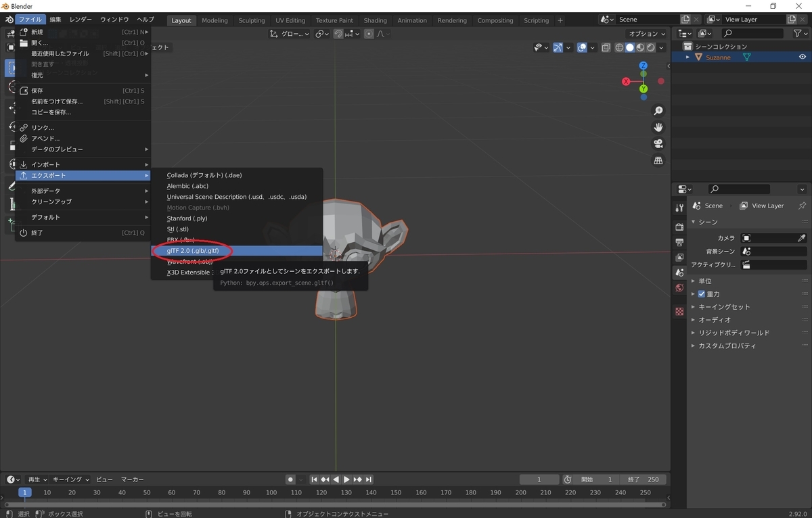Add a workspace with the plus button
812x518 pixels.
[560, 20]
